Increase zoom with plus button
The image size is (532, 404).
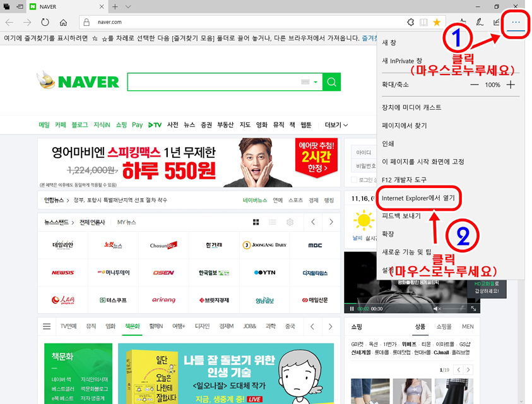coord(511,85)
